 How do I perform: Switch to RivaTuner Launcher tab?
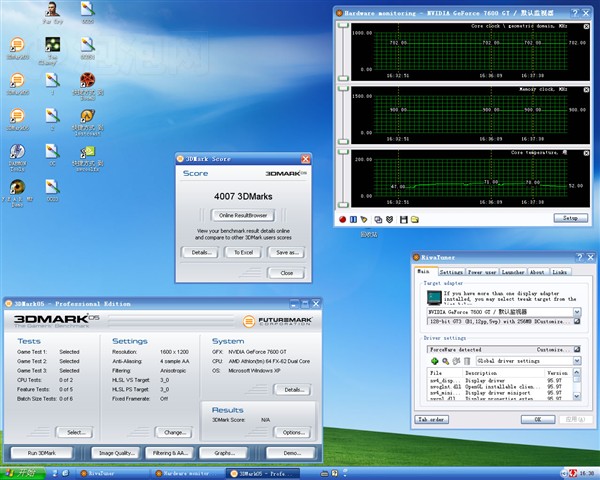[513, 272]
